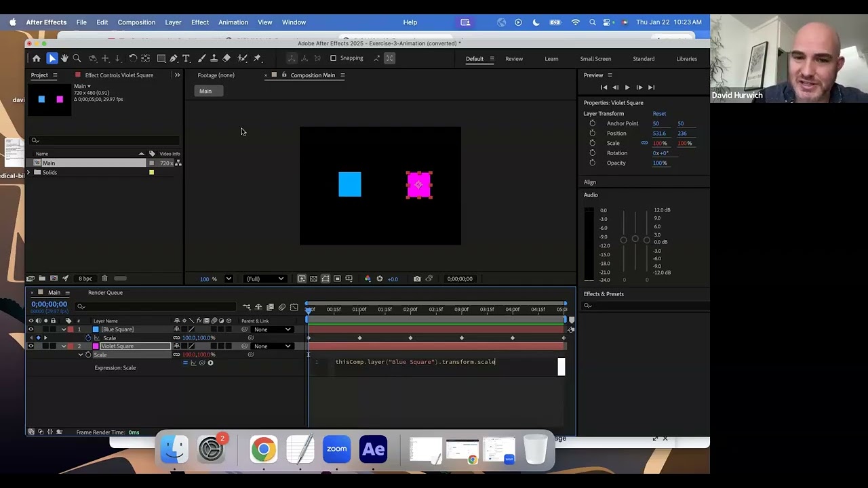
Task: Collapse the Blue Square layer twirl
Action: click(x=64, y=329)
